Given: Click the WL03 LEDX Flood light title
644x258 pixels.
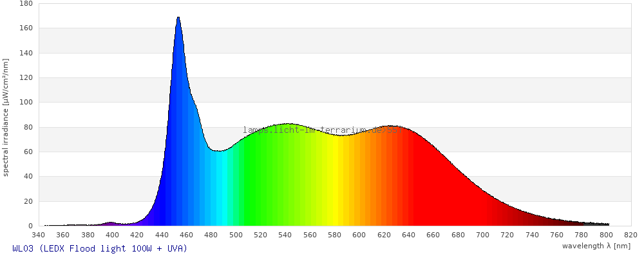Looking at the screenshot, I should pos(100,248).
